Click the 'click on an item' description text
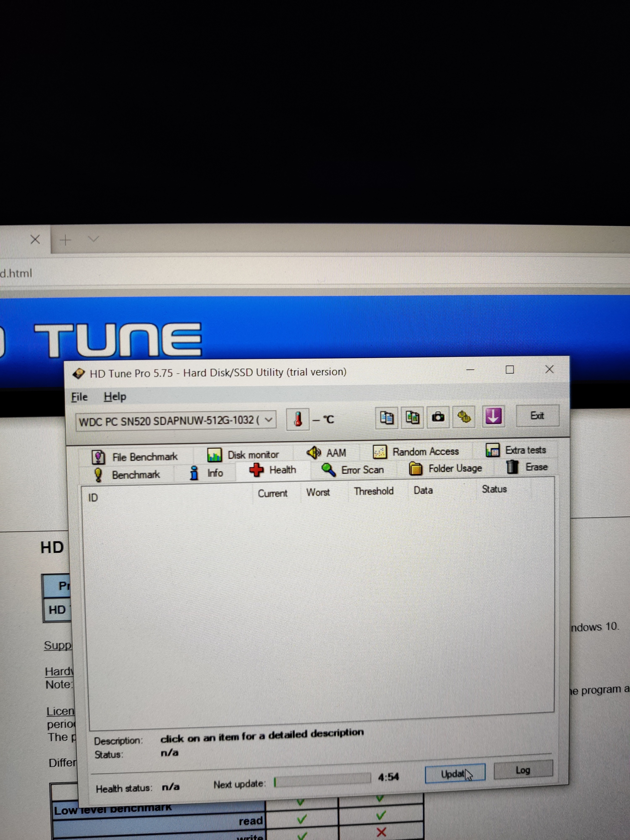630x840 pixels. point(262,736)
